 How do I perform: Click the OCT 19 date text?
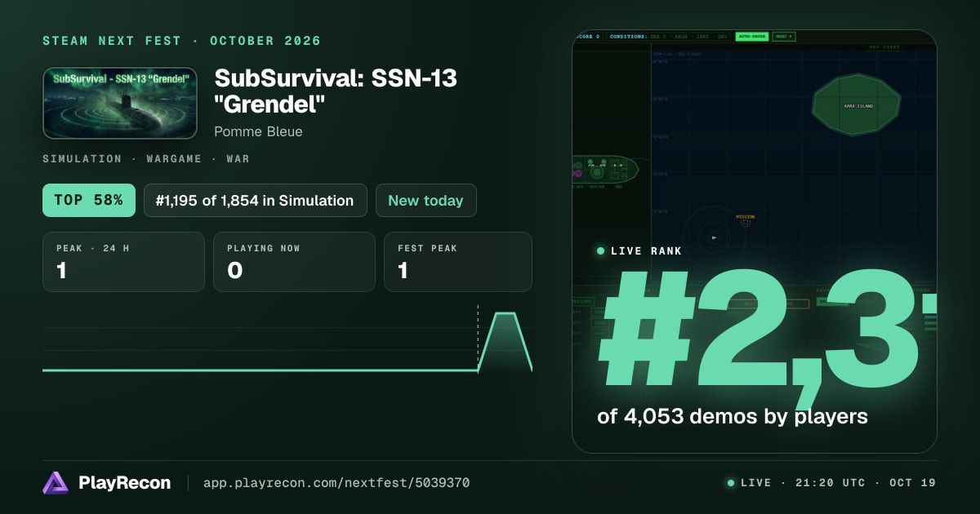(913, 483)
